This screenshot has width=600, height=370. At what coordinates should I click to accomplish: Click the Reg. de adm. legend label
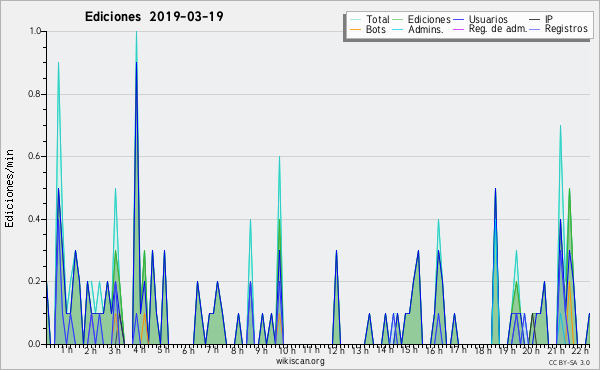point(498,29)
